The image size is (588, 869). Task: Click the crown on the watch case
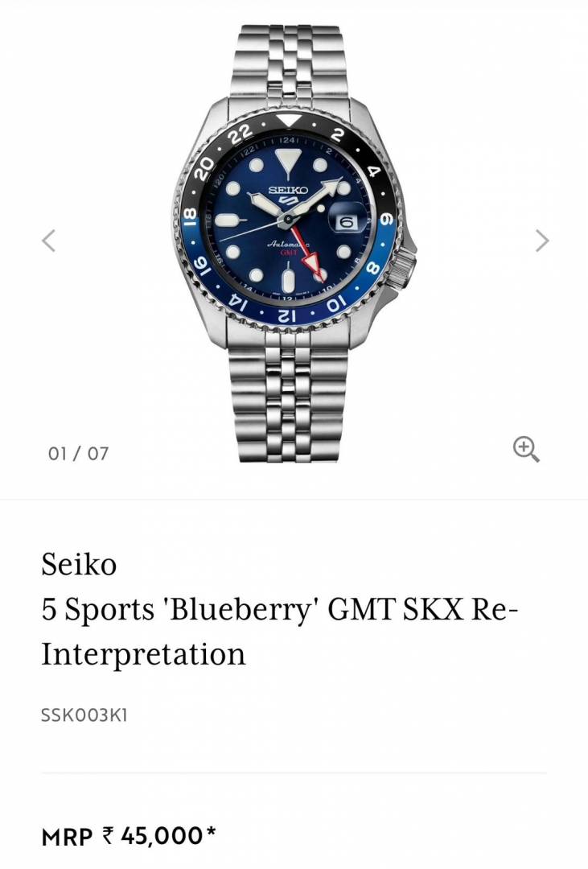pos(408,265)
